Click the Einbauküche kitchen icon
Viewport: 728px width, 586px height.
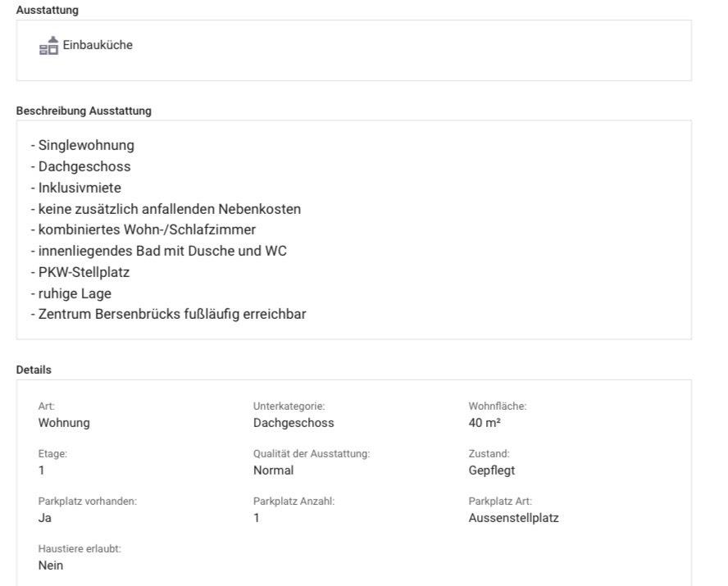pos(48,46)
